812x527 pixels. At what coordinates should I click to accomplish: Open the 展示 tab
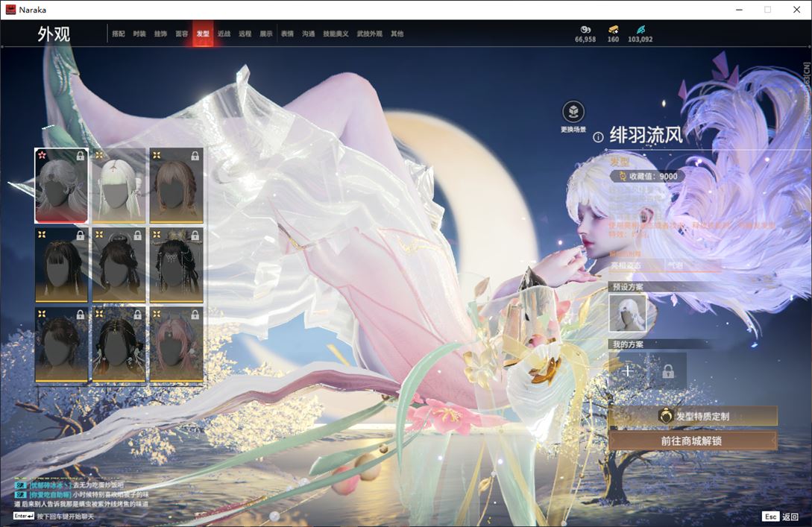click(x=266, y=34)
